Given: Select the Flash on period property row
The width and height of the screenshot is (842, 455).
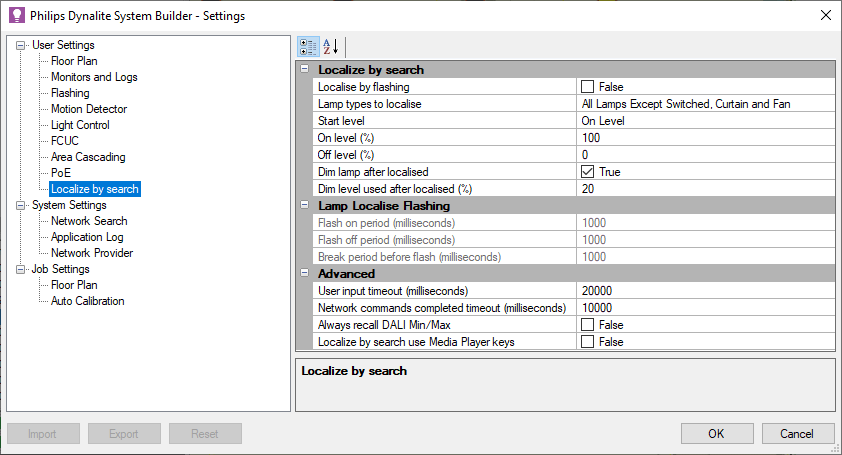Looking at the screenshot, I should pyautogui.click(x=574, y=223).
